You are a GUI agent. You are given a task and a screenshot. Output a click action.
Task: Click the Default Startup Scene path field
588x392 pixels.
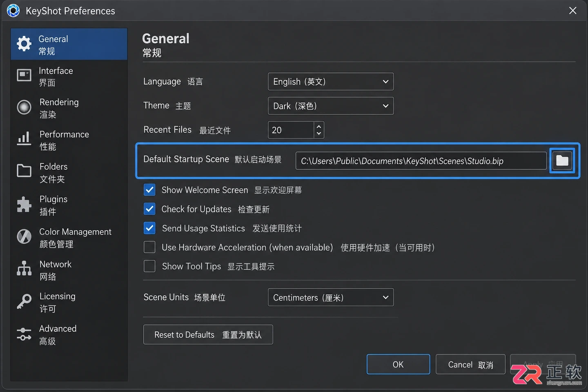[x=421, y=161]
